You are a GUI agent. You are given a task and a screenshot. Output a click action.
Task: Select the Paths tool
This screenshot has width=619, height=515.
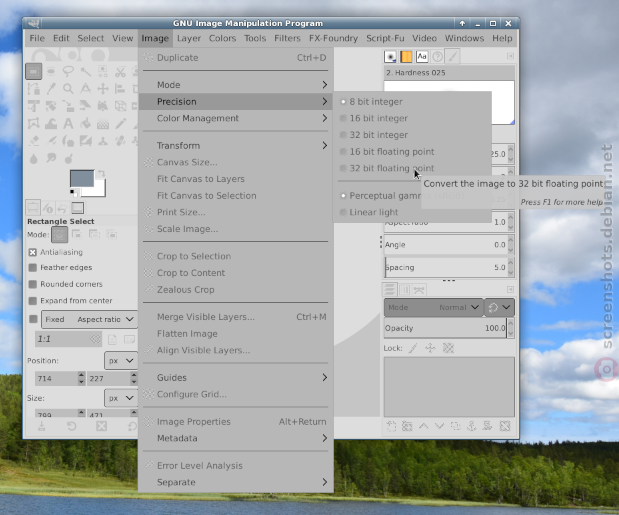click(34, 89)
